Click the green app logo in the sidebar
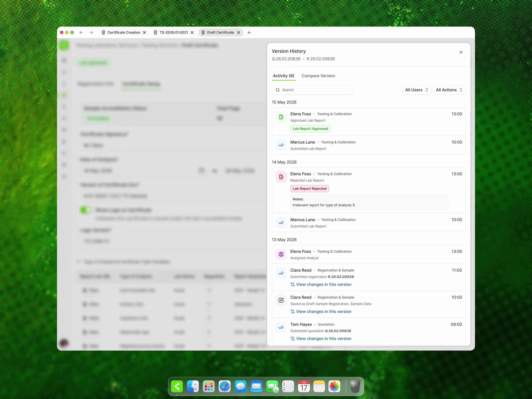This screenshot has width=532, height=399. 64,45
